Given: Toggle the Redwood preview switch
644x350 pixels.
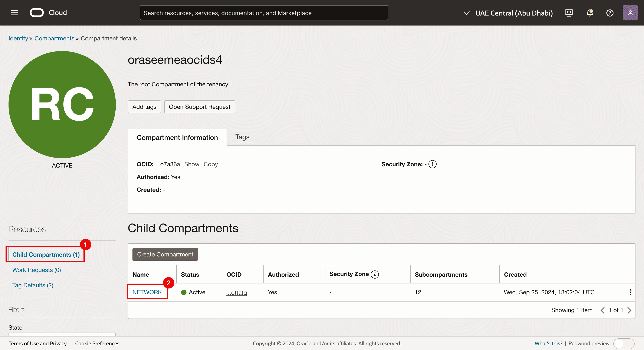Looking at the screenshot, I should click(x=624, y=343).
